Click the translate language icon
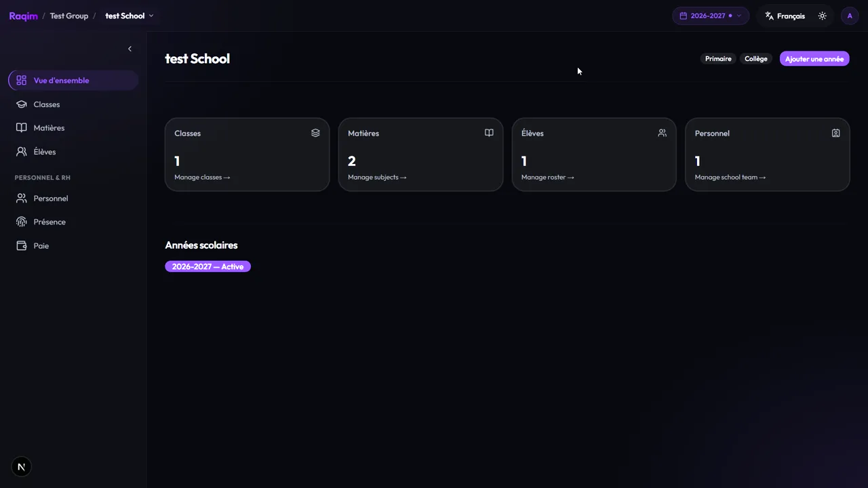 tap(770, 16)
